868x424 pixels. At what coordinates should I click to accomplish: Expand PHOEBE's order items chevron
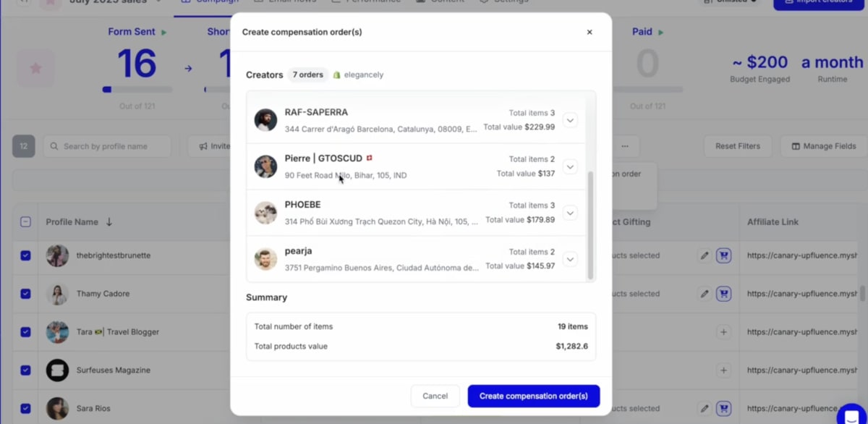point(570,213)
